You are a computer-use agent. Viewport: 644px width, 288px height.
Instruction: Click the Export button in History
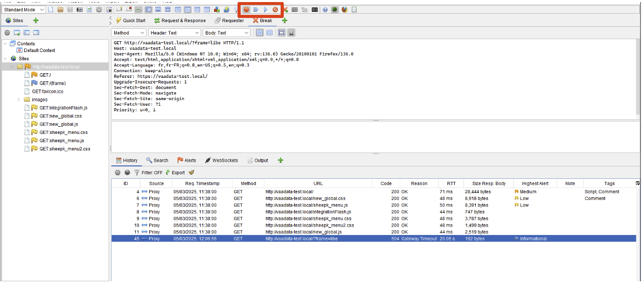[174, 173]
